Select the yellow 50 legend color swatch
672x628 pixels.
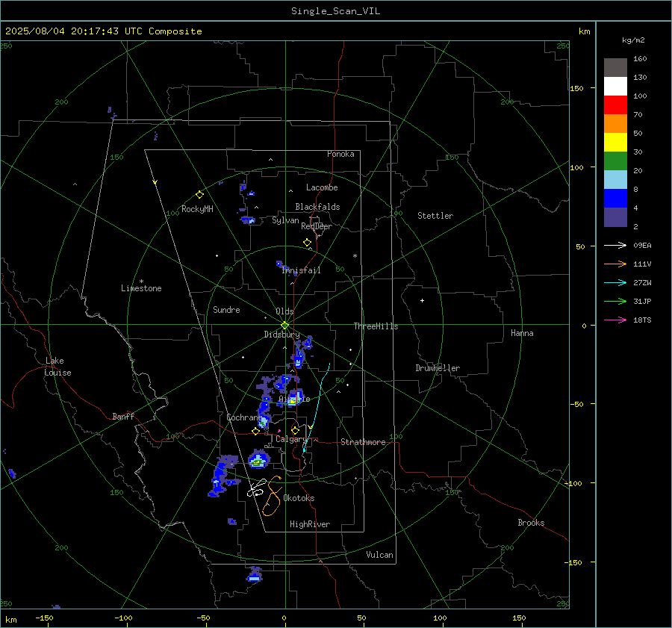615,143
